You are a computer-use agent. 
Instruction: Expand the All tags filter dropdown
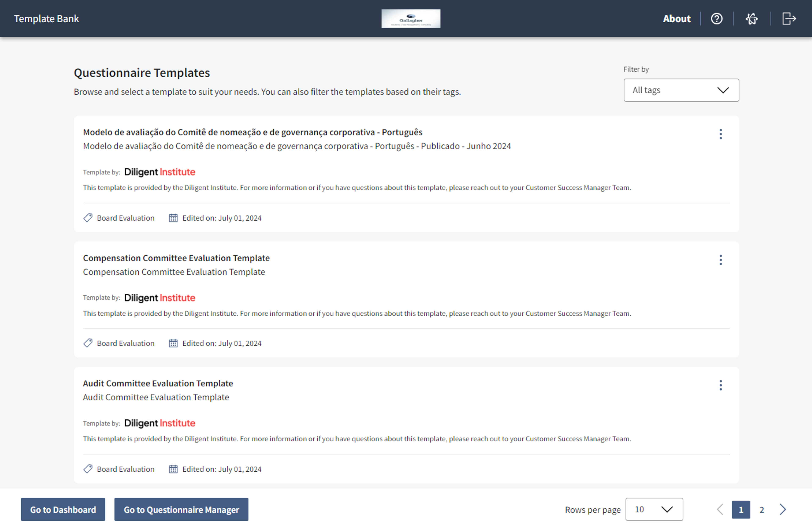pos(681,90)
